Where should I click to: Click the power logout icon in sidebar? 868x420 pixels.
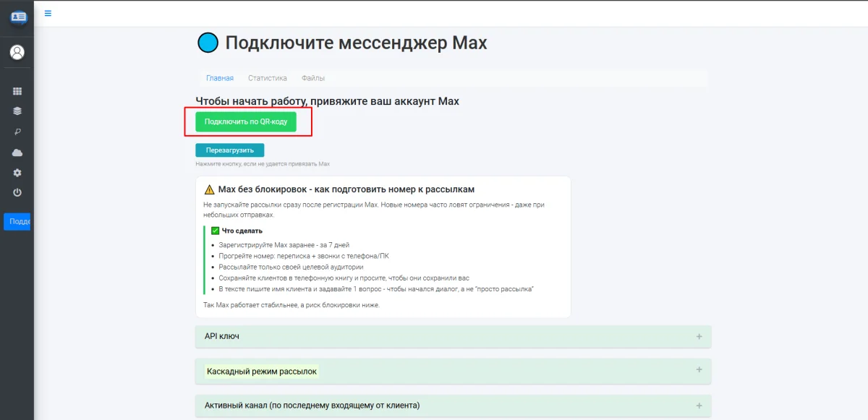(17, 193)
